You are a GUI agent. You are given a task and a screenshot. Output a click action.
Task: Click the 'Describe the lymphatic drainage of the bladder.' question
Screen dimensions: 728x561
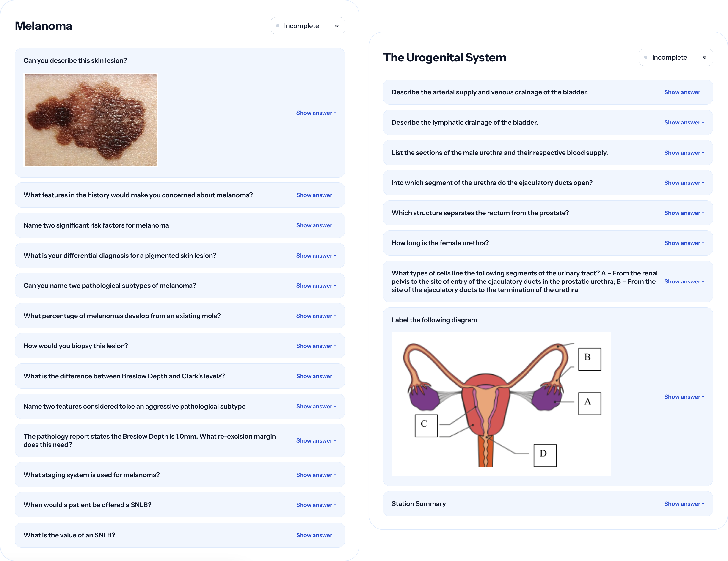tap(465, 123)
